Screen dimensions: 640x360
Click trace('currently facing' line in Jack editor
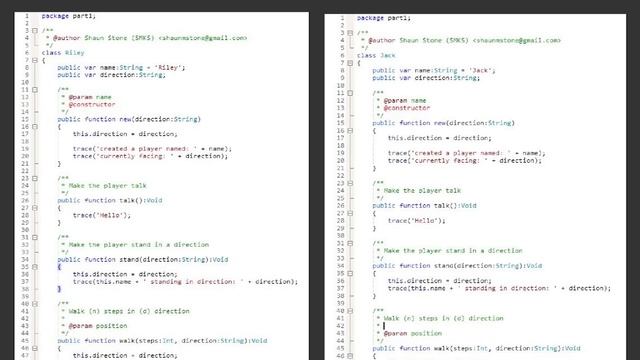pos(464,161)
